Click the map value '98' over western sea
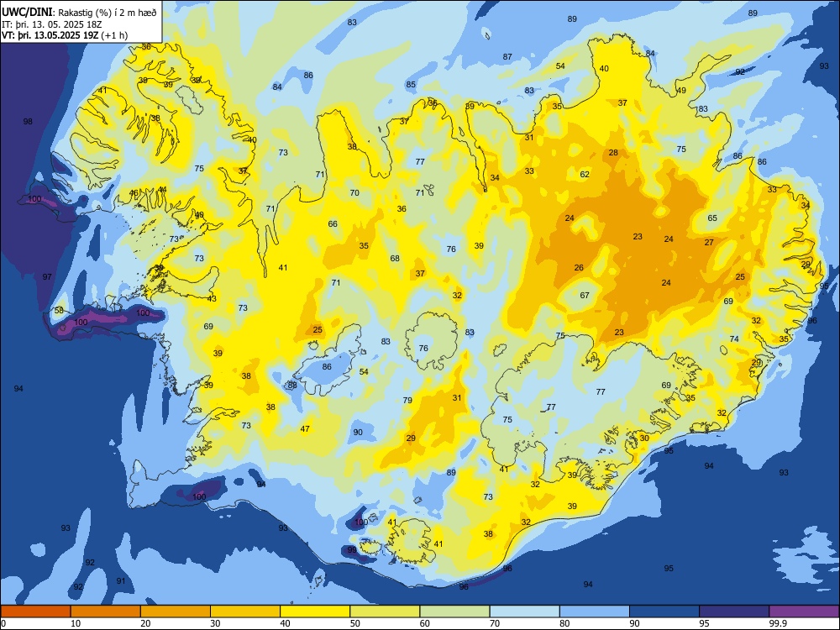The height and width of the screenshot is (630, 840). click(28, 122)
